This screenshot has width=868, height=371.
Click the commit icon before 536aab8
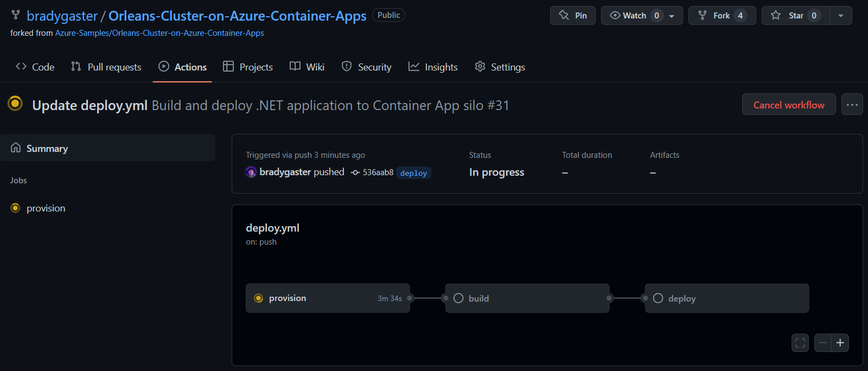pos(355,172)
